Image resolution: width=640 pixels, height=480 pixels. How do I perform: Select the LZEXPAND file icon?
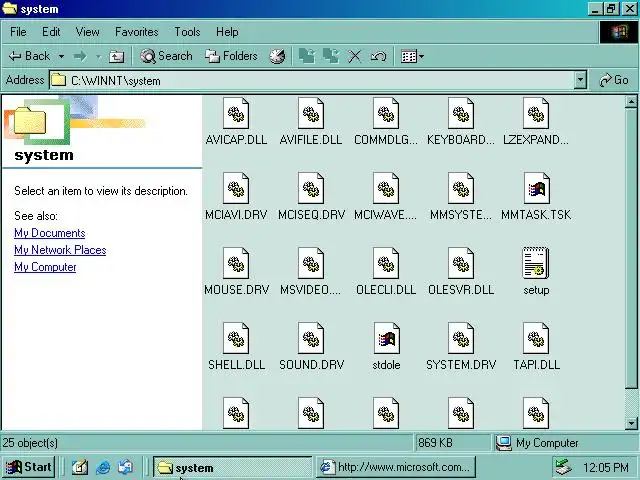point(536,113)
